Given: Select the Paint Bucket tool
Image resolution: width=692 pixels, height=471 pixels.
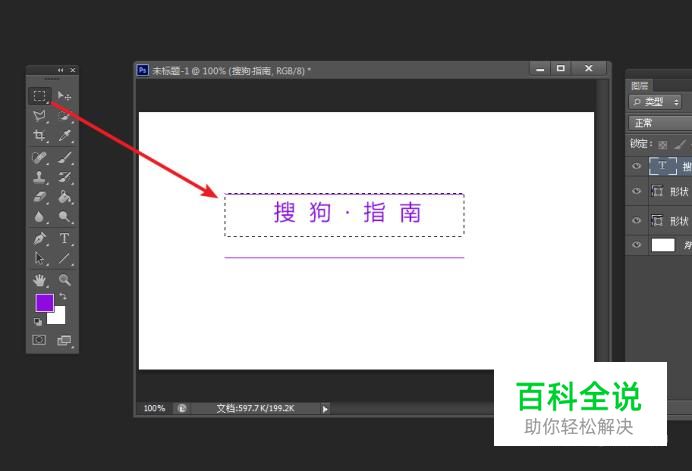Looking at the screenshot, I should tap(64, 197).
